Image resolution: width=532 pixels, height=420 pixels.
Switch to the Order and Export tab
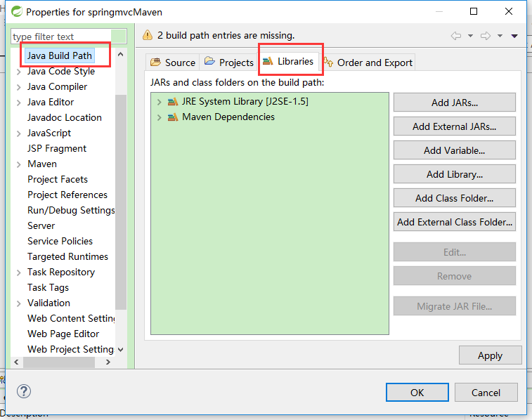coord(368,63)
